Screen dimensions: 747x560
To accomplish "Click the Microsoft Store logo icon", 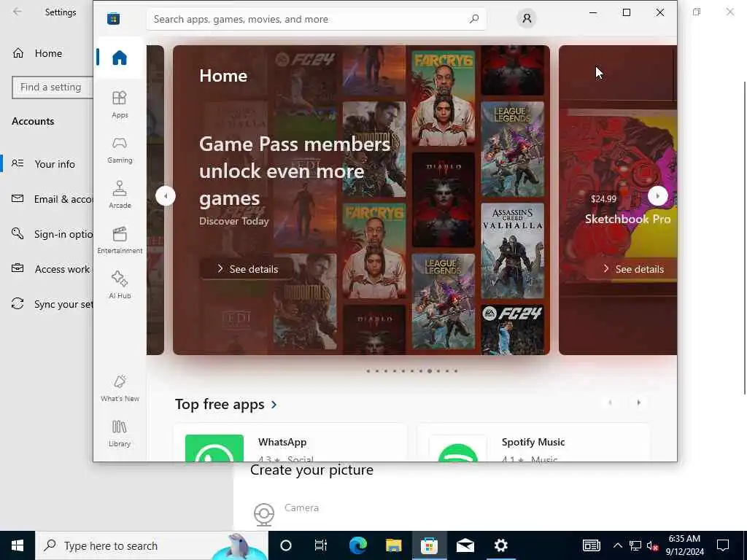I will pos(113,18).
